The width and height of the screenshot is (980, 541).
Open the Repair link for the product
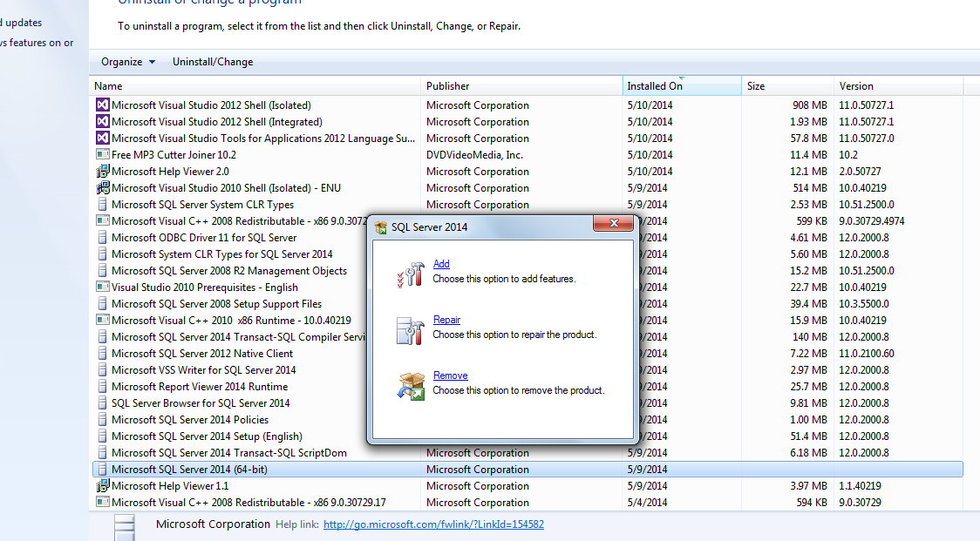tap(446, 319)
